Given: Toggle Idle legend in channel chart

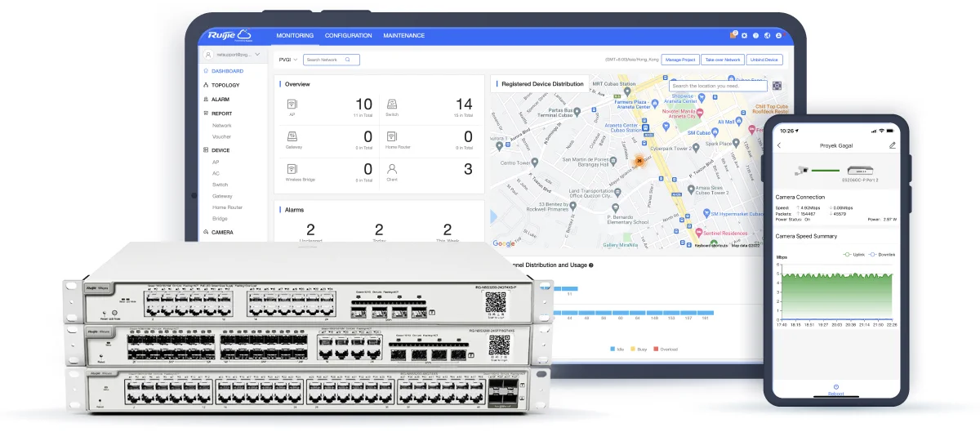Looking at the screenshot, I should tap(618, 349).
